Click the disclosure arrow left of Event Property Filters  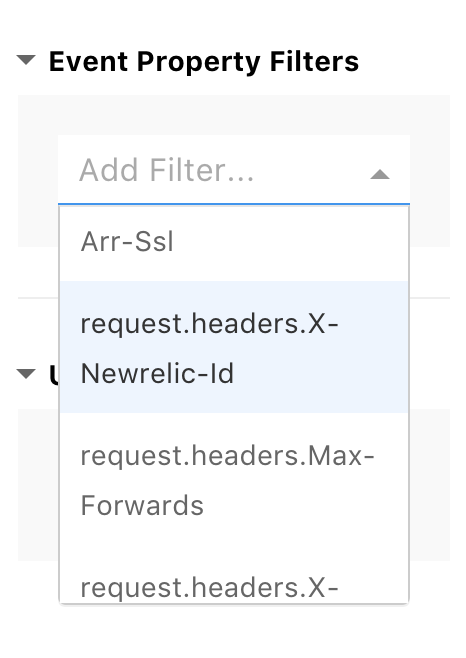pos(26,60)
